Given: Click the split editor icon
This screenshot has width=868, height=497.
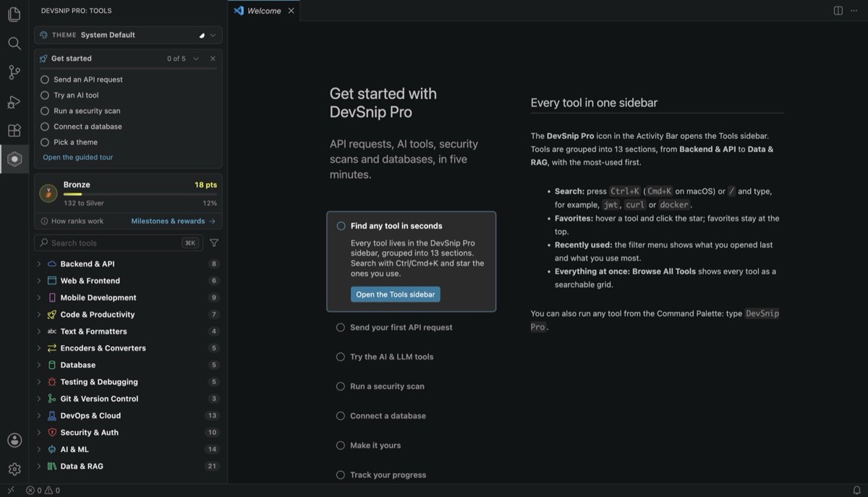Looking at the screenshot, I should tap(838, 11).
